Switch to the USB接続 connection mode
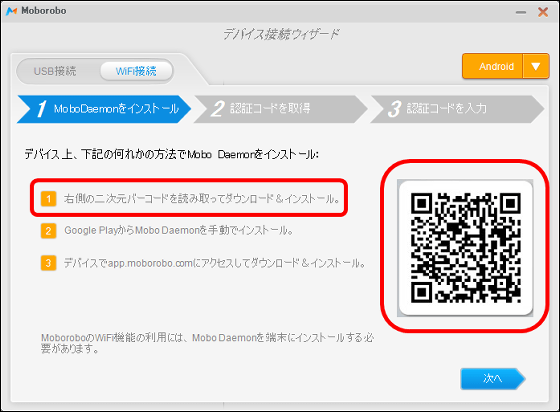Image resolution: width=560 pixels, height=412 pixels. (x=55, y=71)
